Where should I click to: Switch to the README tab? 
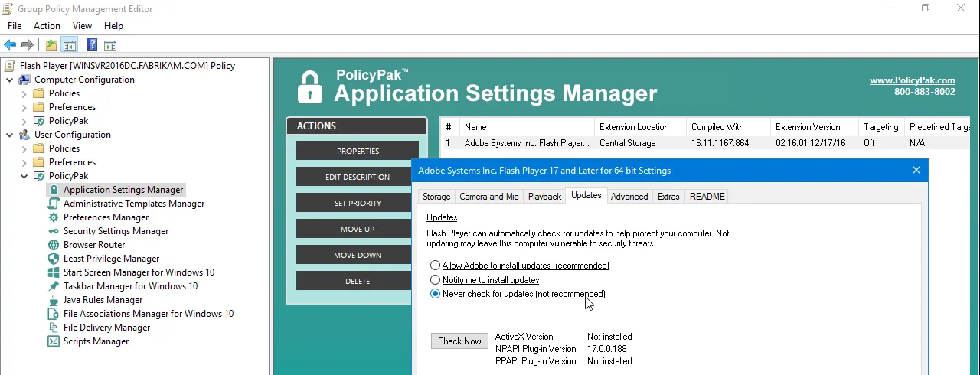(707, 197)
